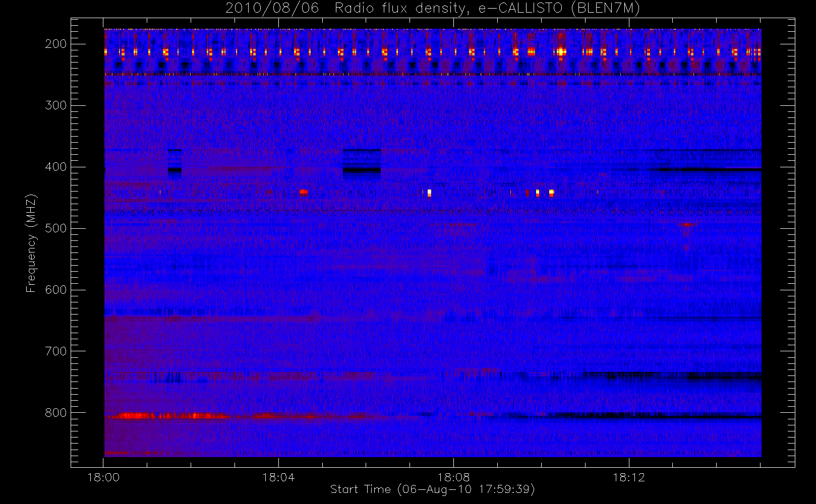
Task: Click the 'Frequency (MHZ)' axis title
Action: point(31,243)
